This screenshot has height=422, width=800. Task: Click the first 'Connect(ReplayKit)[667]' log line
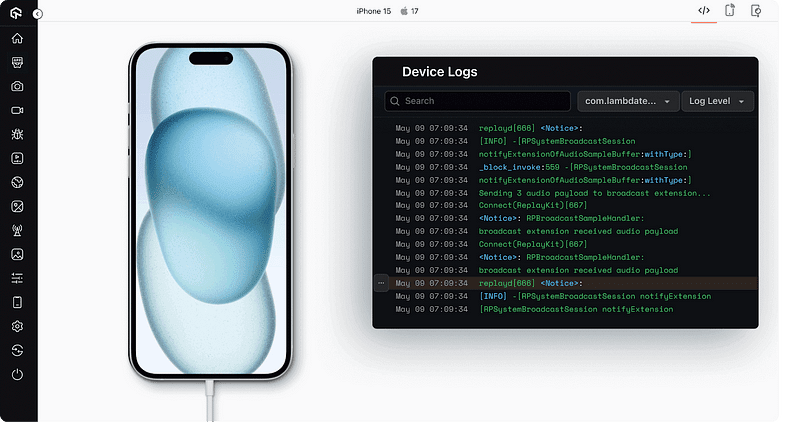point(533,205)
